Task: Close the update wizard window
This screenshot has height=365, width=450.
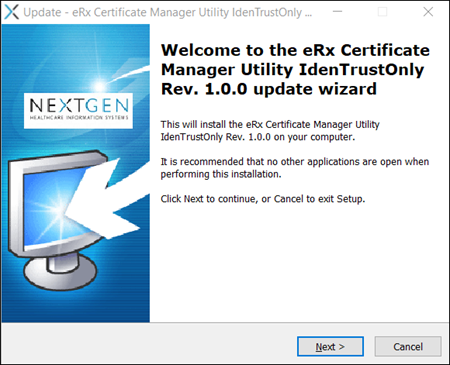Action: pos(428,12)
